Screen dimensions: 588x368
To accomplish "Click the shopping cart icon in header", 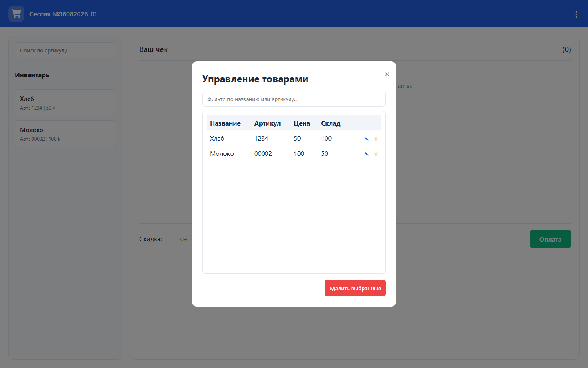I will [16, 14].
